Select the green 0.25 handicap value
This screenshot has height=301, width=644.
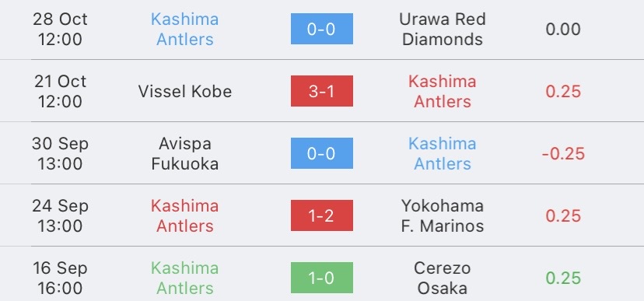[x=563, y=278]
